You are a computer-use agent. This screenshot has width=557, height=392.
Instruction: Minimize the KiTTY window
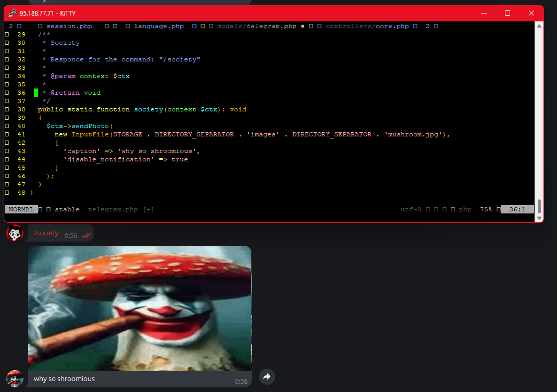coord(484,13)
